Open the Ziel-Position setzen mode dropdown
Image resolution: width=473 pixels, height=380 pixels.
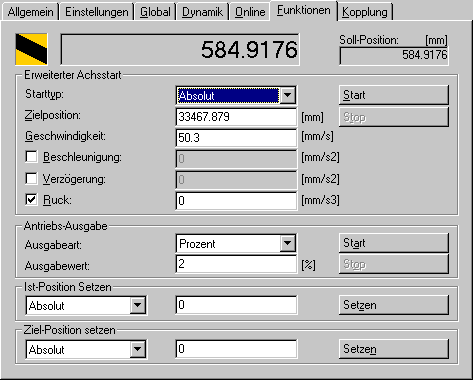click(86, 349)
